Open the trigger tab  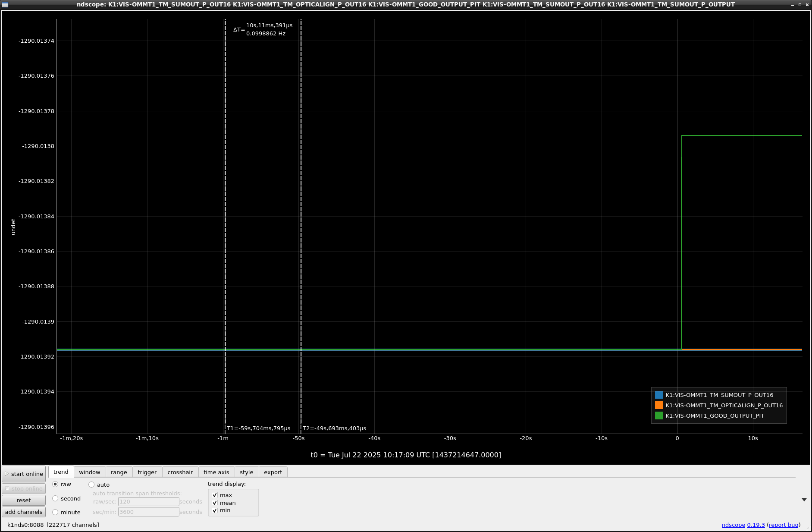point(147,472)
